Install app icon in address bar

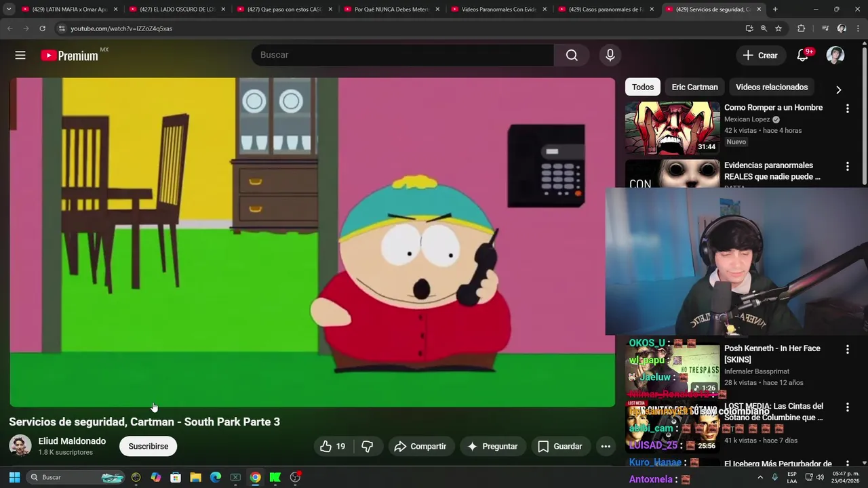[x=749, y=28]
